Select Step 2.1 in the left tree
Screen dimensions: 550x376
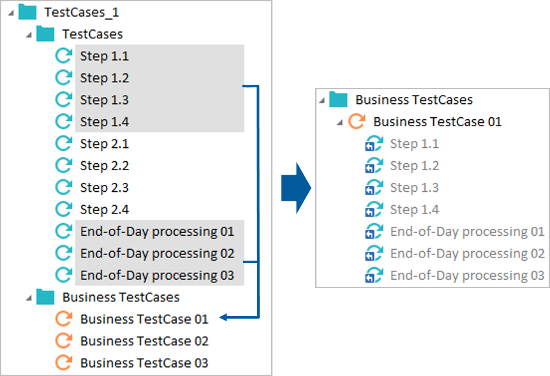(104, 144)
